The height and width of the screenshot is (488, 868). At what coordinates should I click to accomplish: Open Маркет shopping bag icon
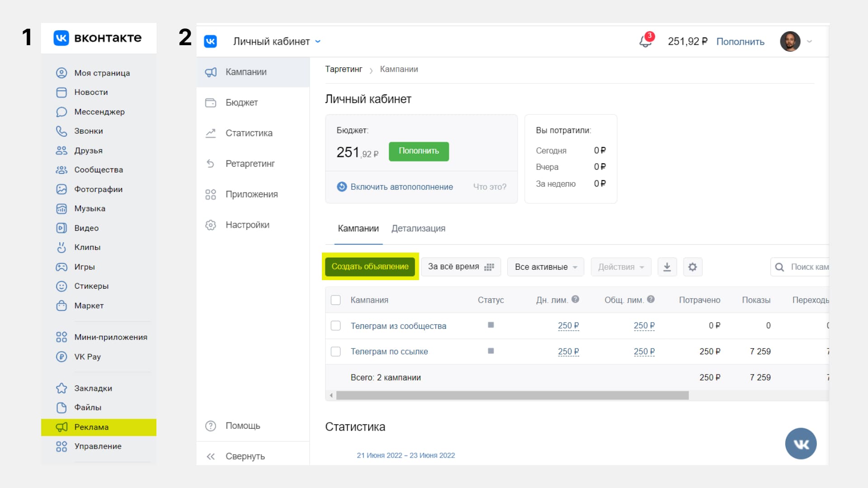61,305
